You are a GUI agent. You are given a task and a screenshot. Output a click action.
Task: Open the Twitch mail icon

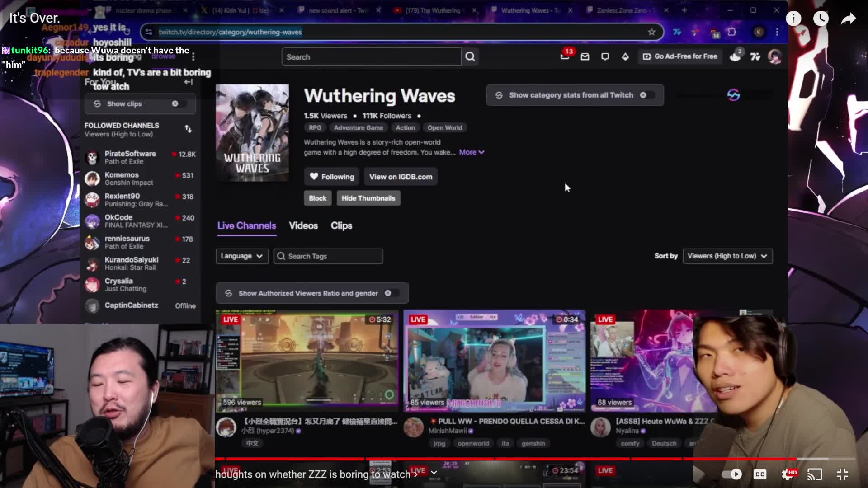[x=585, y=57]
